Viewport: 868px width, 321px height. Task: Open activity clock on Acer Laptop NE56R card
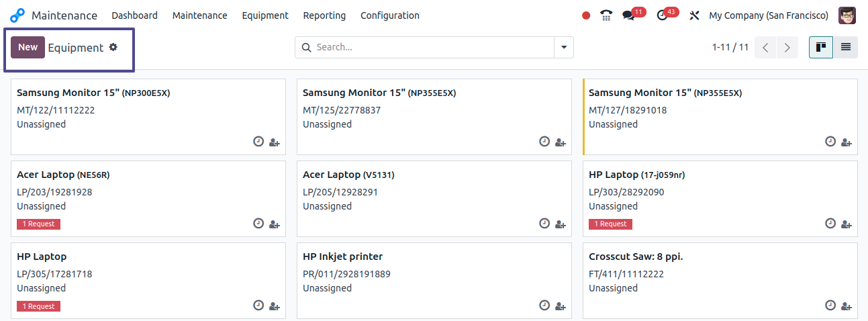[258, 224]
